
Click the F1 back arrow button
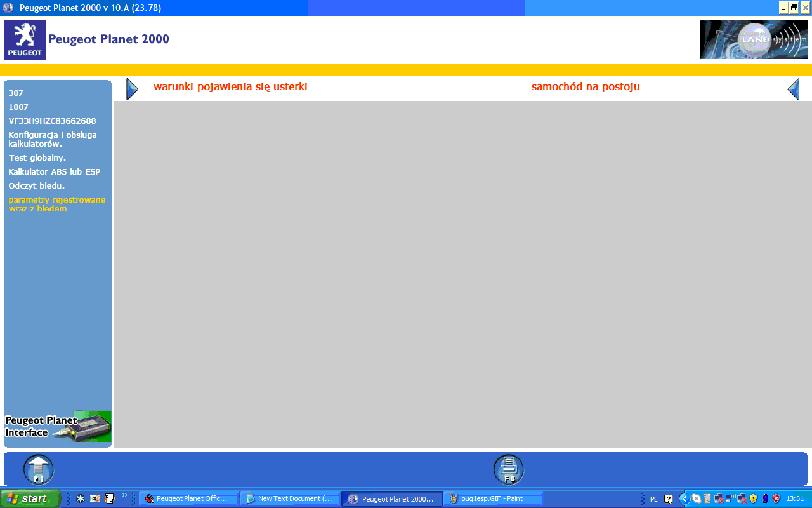click(39, 470)
